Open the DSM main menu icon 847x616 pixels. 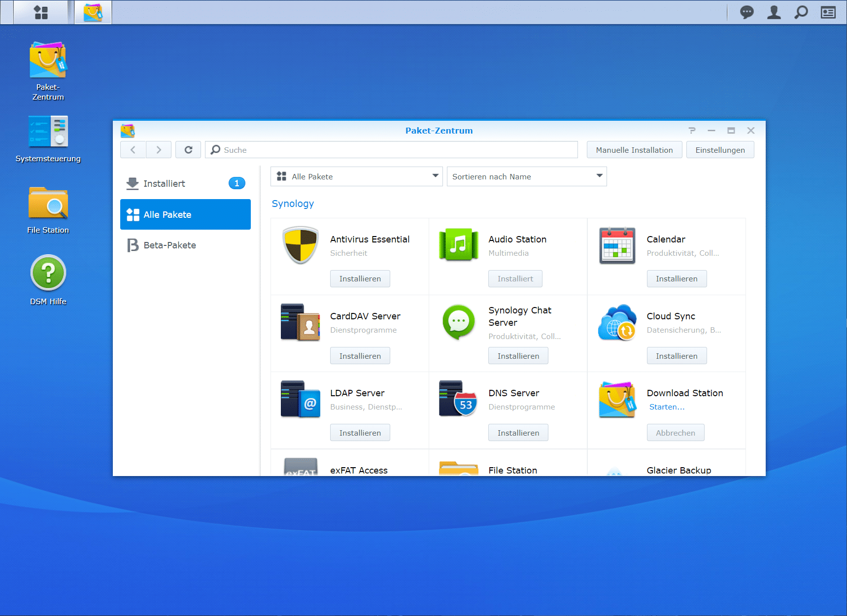pyautogui.click(x=41, y=12)
